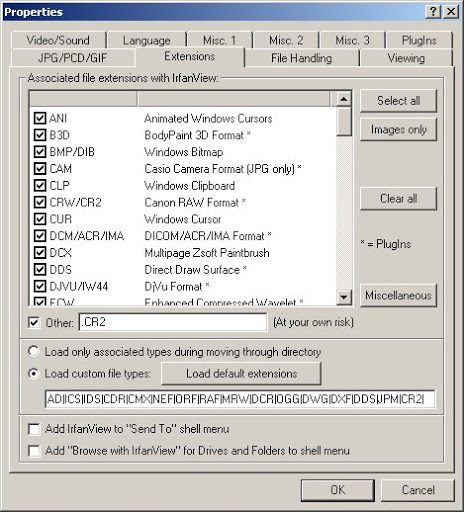Image resolution: width=464 pixels, height=512 pixels.
Task: Uncheck the CUR extension checkbox
Action: [40, 219]
